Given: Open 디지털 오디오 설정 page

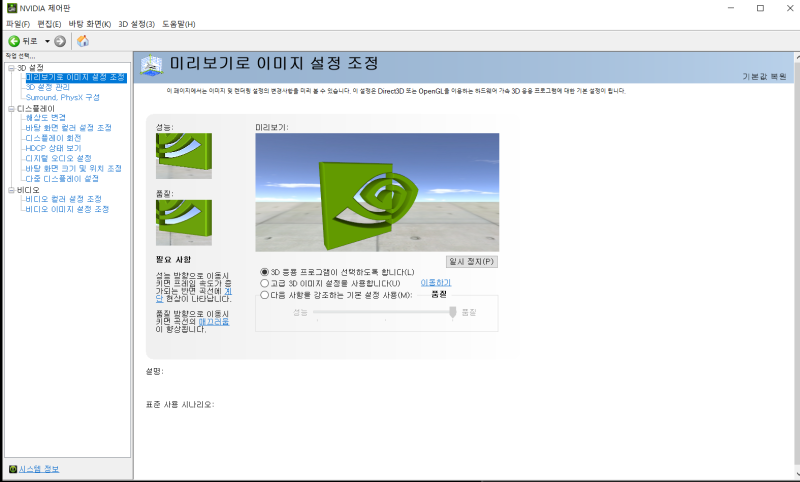Looking at the screenshot, I should [58, 158].
